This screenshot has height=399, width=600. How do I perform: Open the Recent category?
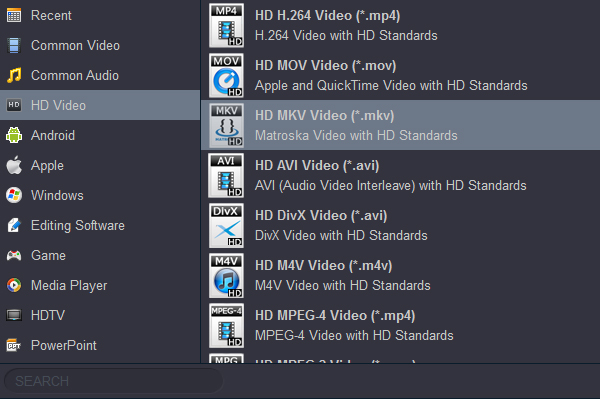coord(100,16)
